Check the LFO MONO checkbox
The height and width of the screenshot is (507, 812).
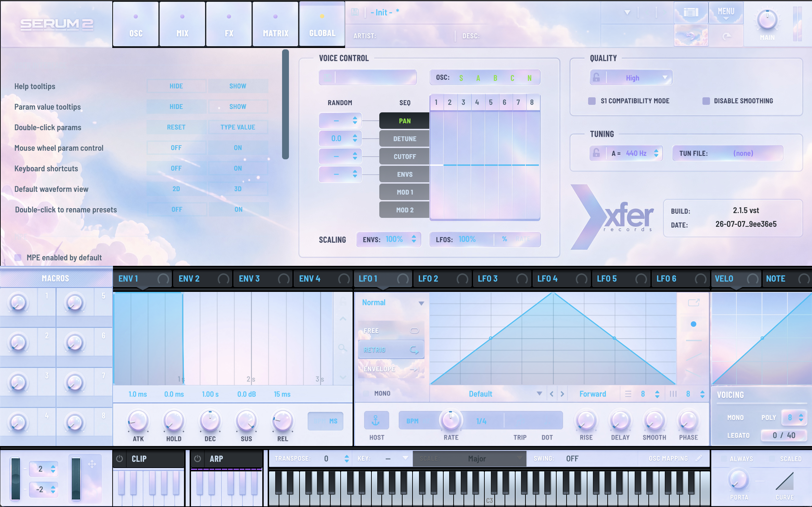pyautogui.click(x=366, y=393)
